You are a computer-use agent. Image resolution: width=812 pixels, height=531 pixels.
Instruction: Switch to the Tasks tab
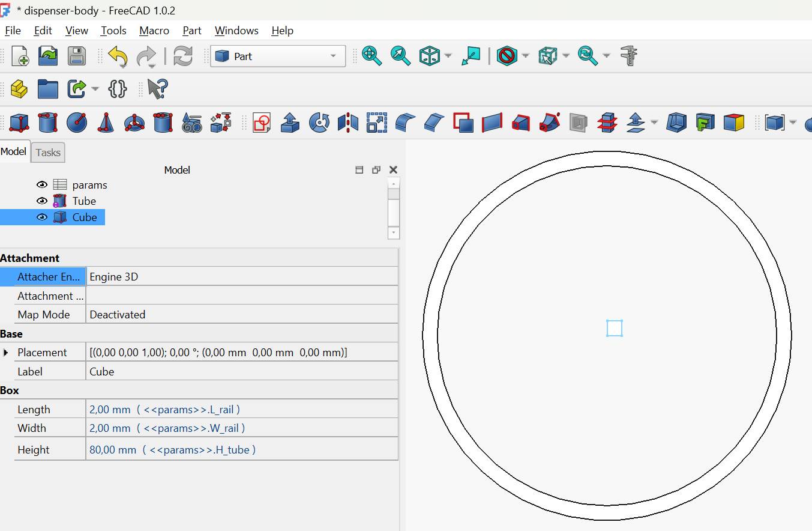point(48,153)
